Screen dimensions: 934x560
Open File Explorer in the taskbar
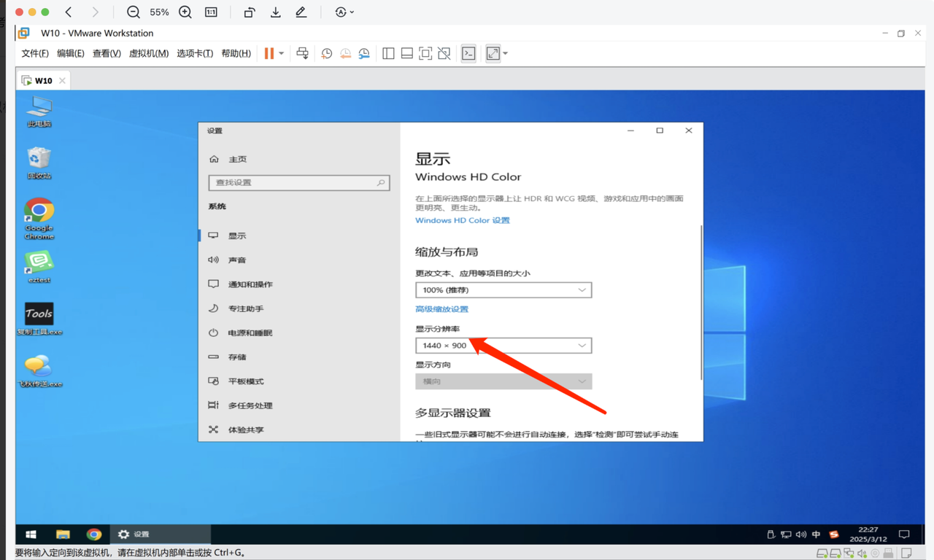point(63,534)
